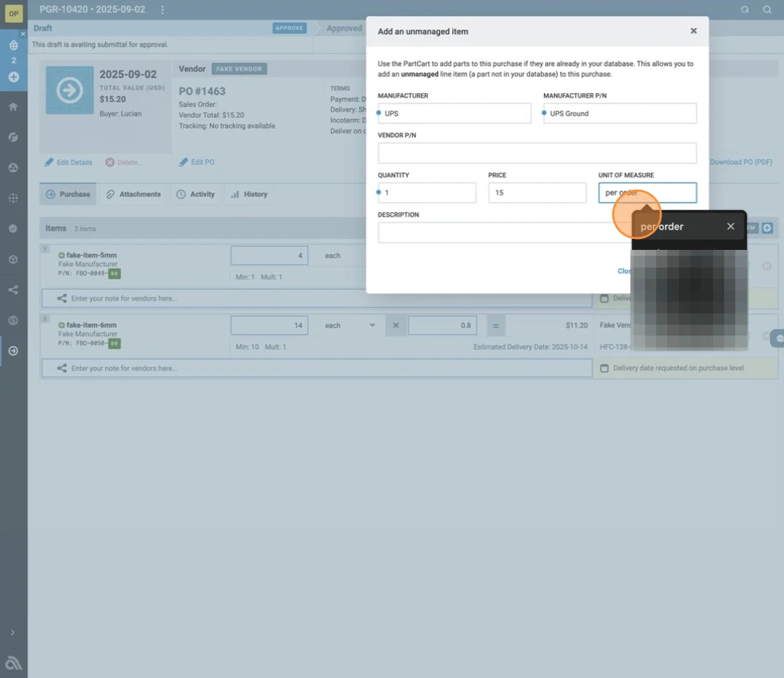Click the Home icon in the sidebar
The image size is (784, 678).
click(13, 107)
